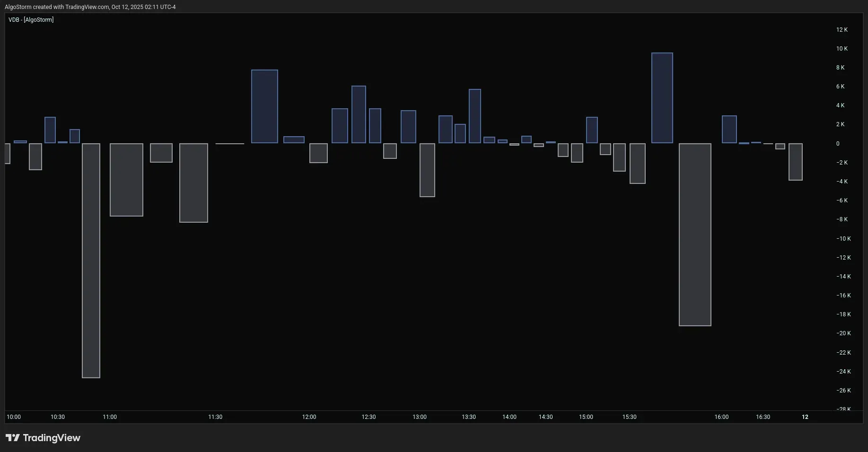
Task: Click the 12 date label on the axis
Action: [x=806, y=417]
